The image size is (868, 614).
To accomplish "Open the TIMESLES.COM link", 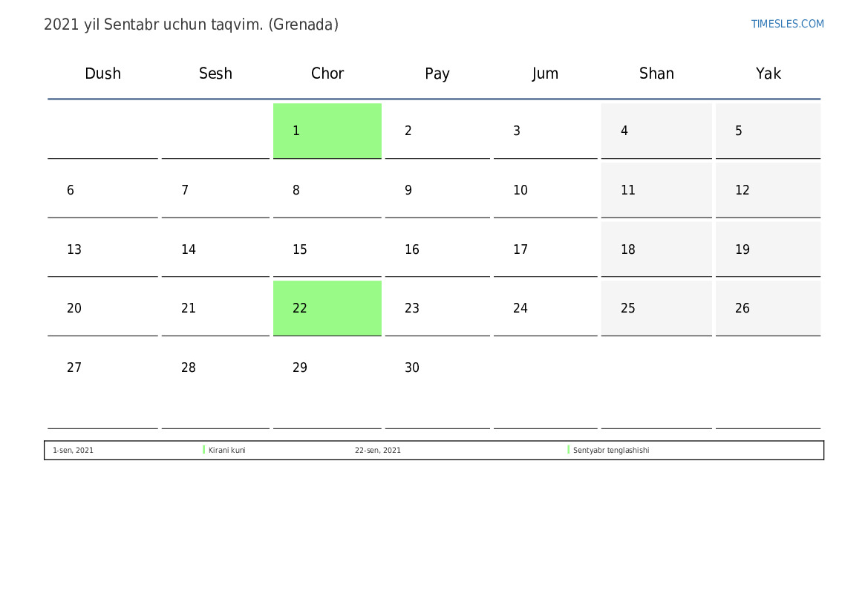I will [787, 24].
